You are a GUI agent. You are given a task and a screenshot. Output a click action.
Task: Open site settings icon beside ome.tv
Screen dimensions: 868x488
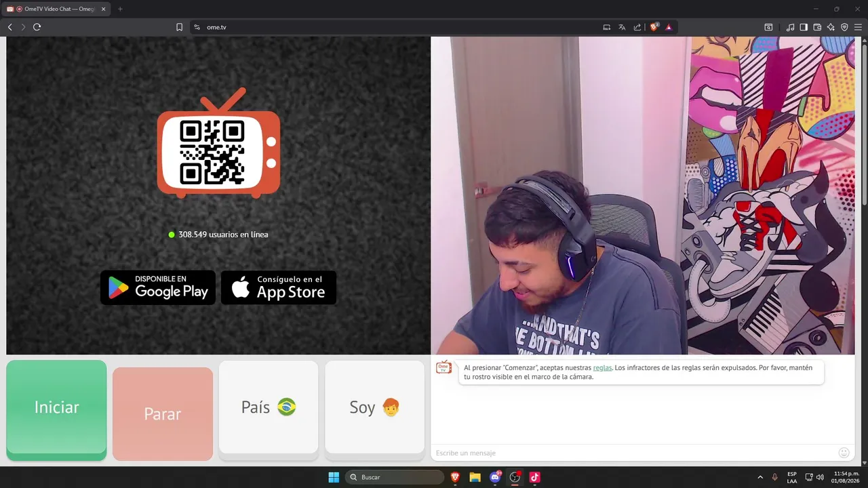(x=197, y=27)
